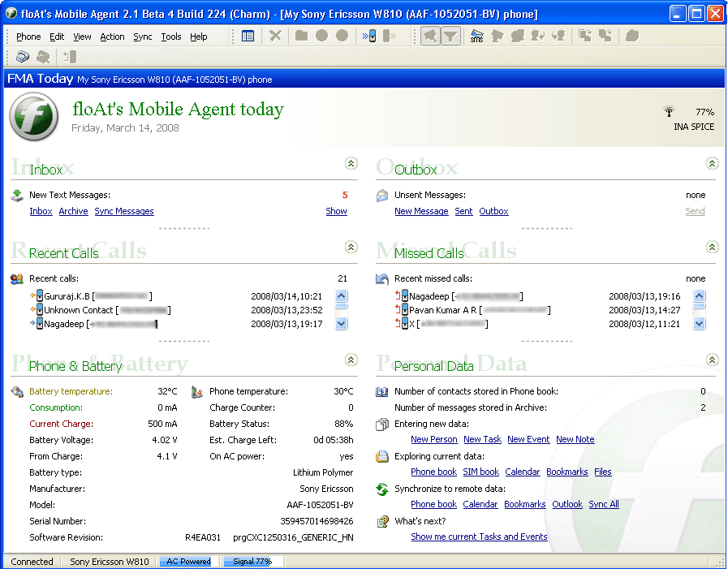Viewport: 728px width, 569px height.
Task: Click the AC Powered status bar indicator
Action: (188, 562)
